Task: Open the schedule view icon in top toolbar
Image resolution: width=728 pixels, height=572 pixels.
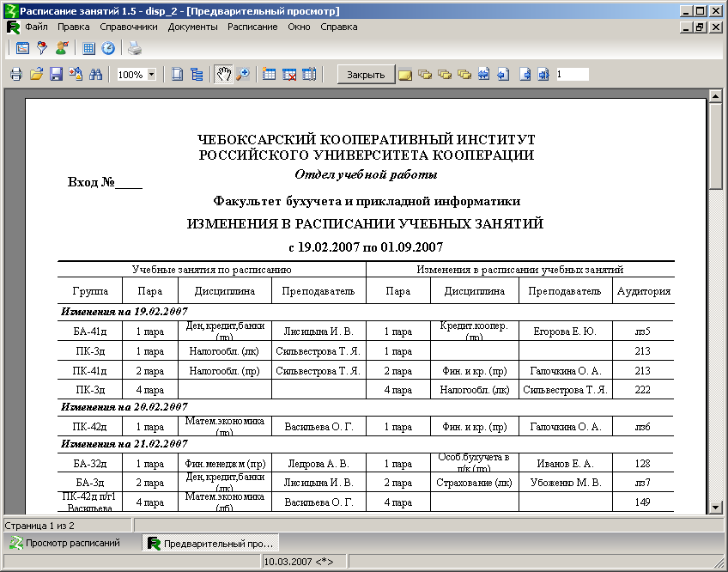Action: pos(22,48)
